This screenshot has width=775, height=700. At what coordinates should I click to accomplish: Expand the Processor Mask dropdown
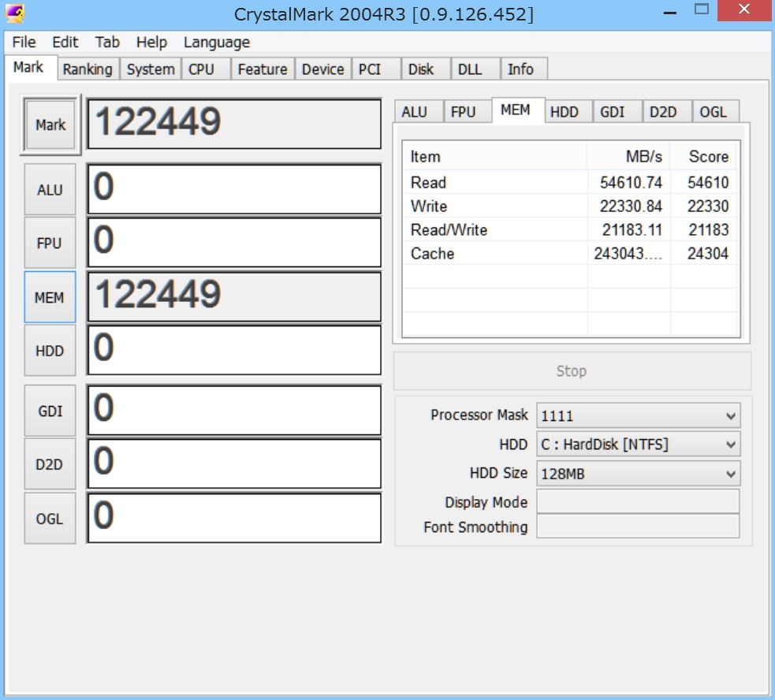click(x=638, y=415)
